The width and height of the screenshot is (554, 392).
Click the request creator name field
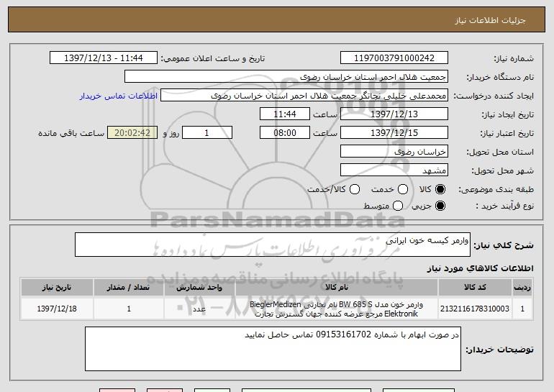point(304,96)
